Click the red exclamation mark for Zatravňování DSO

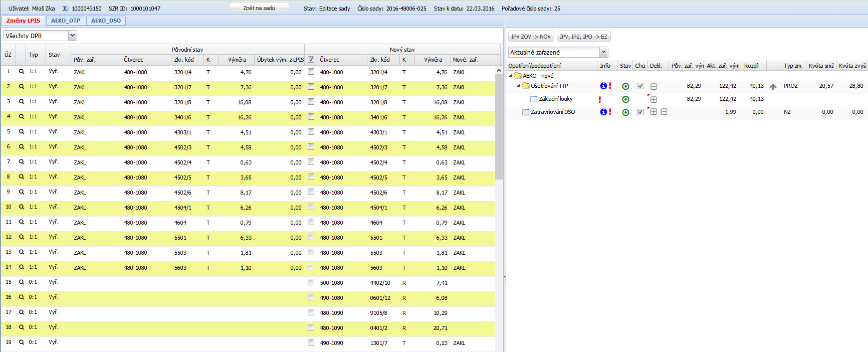pos(610,112)
